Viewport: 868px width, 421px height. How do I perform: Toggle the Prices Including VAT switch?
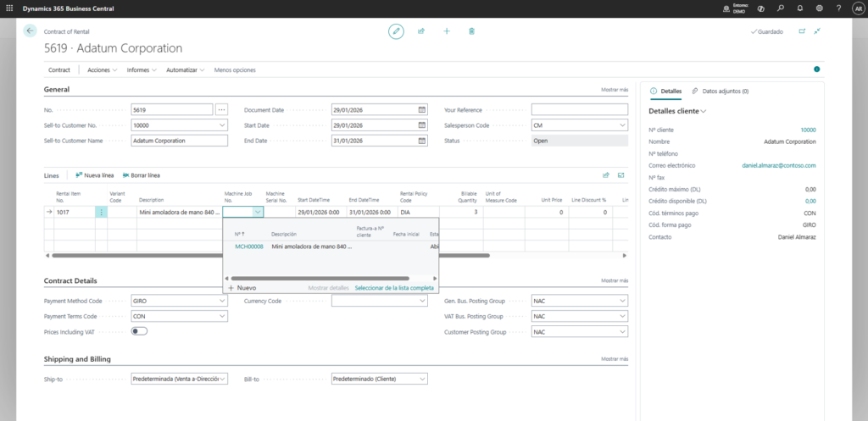[139, 331]
